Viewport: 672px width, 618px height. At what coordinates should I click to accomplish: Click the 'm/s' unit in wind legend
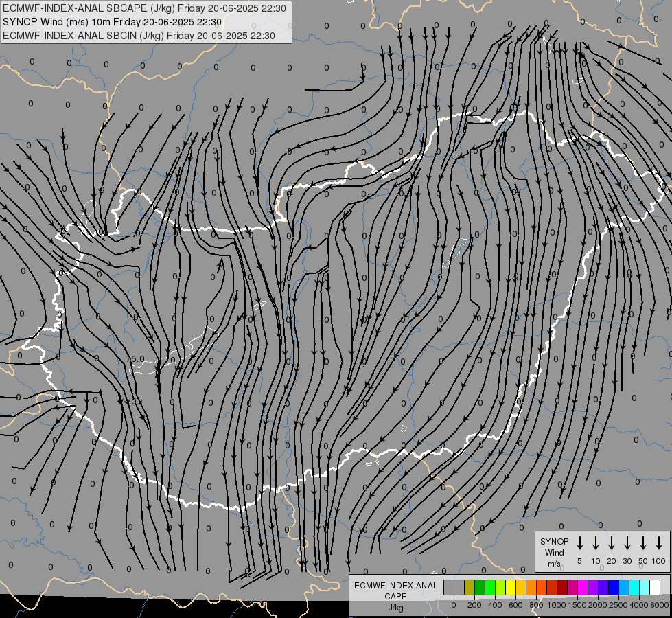pyautogui.click(x=554, y=564)
